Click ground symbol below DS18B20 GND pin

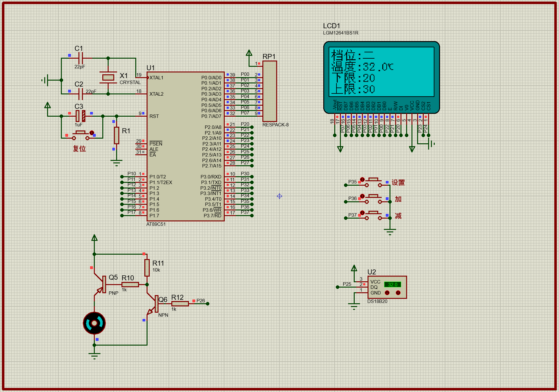coord(354,306)
